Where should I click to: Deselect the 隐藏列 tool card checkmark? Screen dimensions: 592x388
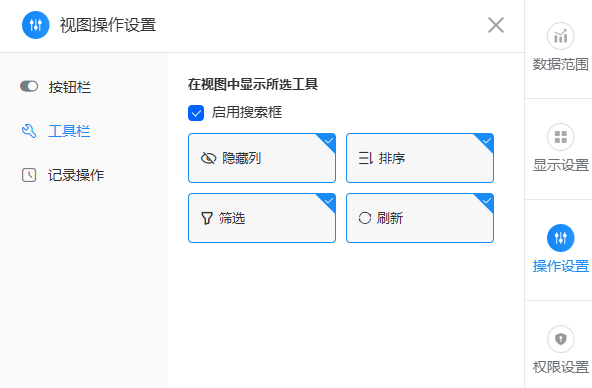[x=328, y=141]
